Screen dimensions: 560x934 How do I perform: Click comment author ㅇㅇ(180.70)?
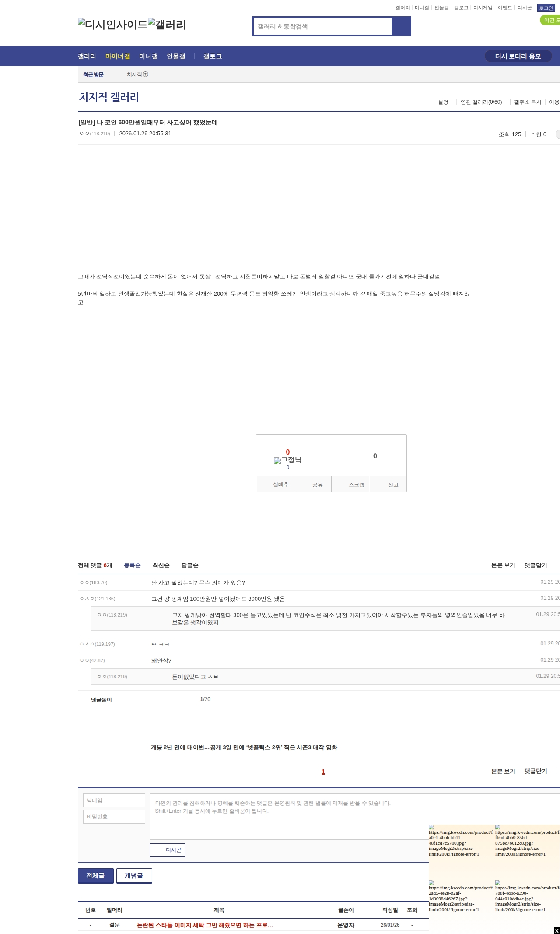pyautogui.click(x=94, y=582)
